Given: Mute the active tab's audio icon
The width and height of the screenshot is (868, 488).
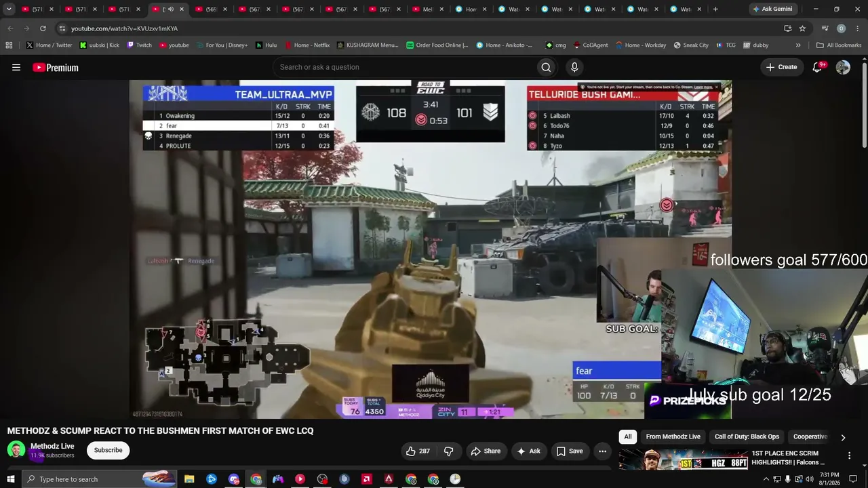Looking at the screenshot, I should 170,9.
